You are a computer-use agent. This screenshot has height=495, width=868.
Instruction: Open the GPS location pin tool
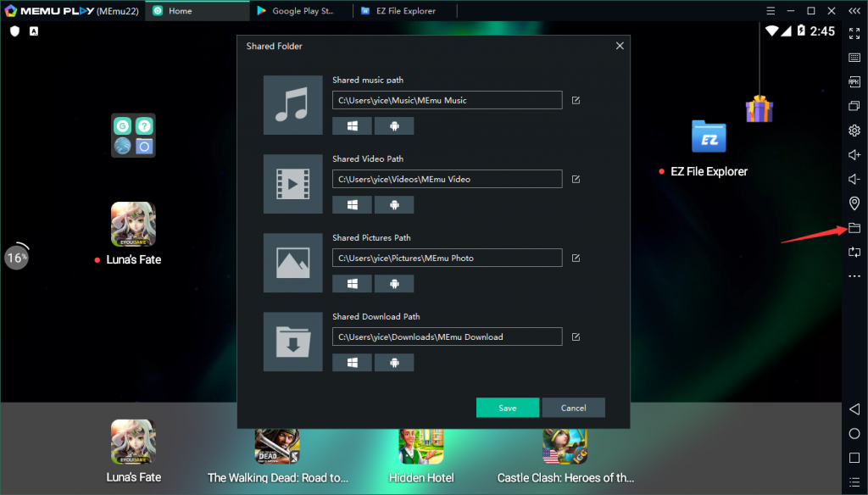[x=854, y=203]
